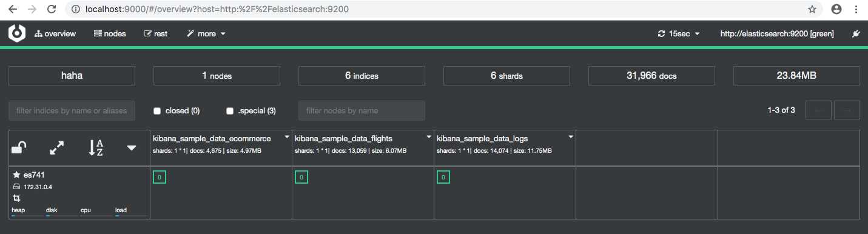Click the unlock shard allocation icon
Image resolution: width=868 pixels, height=234 pixels.
[x=19, y=147]
